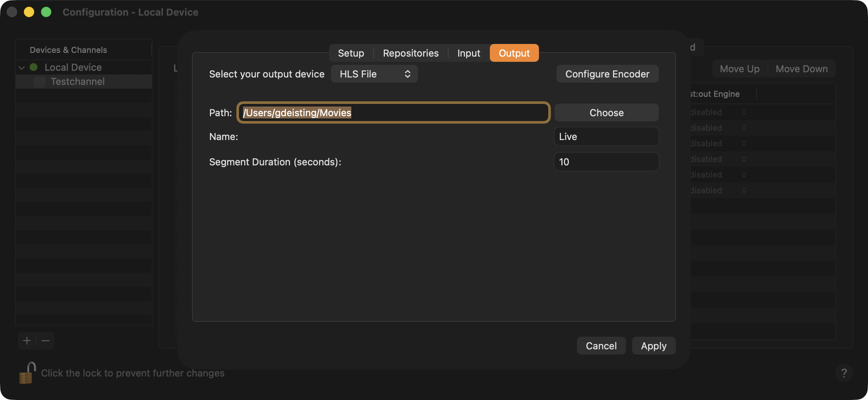Add a device with the plus button
The width and height of the screenshot is (868, 400).
(x=27, y=341)
